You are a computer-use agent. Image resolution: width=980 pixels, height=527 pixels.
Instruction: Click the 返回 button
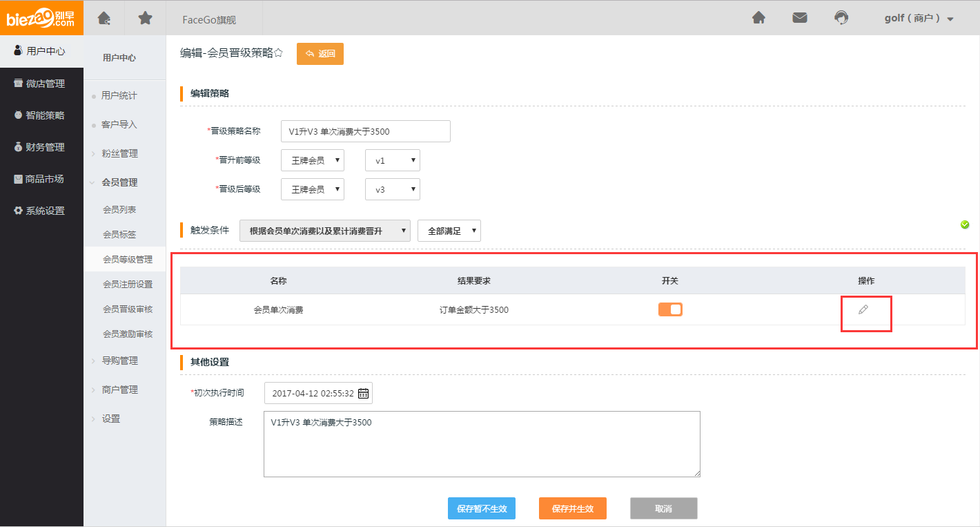tap(320, 54)
